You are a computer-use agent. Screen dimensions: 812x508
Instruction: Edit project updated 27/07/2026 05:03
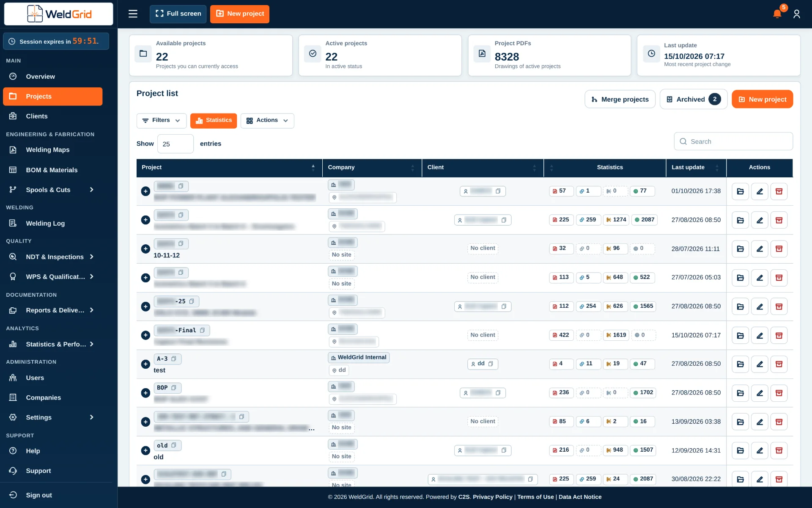(x=760, y=278)
